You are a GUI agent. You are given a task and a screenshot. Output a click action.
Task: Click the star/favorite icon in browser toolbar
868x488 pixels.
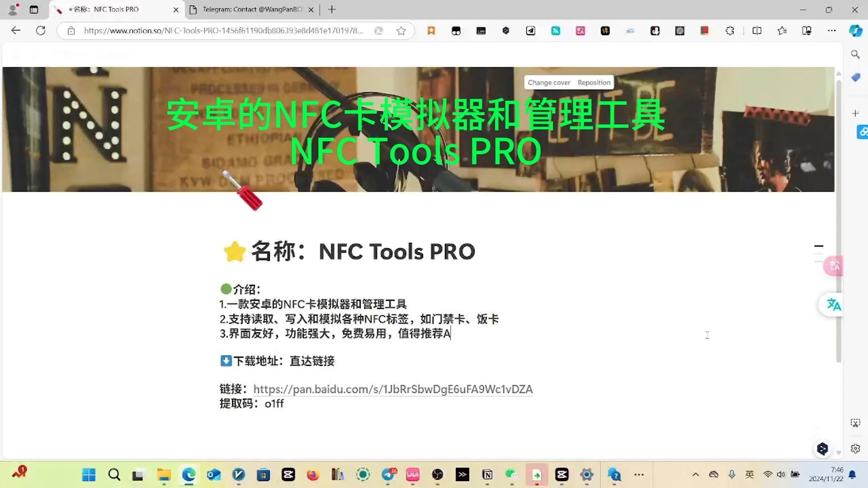tap(402, 30)
